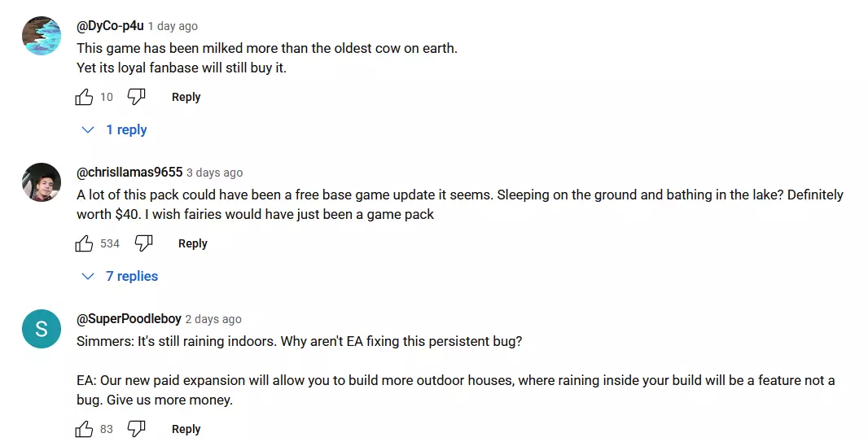
Task: Reply to the @SuperPoodleboy comment
Action: 186,429
